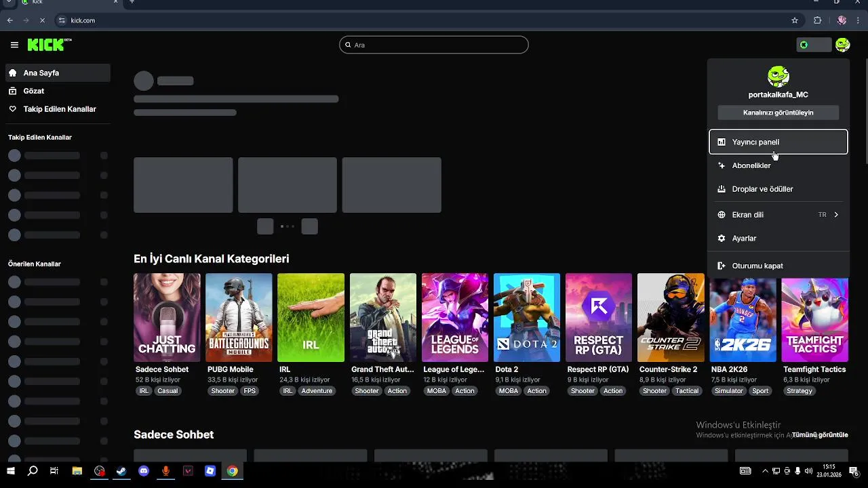The width and height of the screenshot is (868, 488).
Task: Open the IRL grass category thumbnail
Action: pyautogui.click(x=311, y=317)
